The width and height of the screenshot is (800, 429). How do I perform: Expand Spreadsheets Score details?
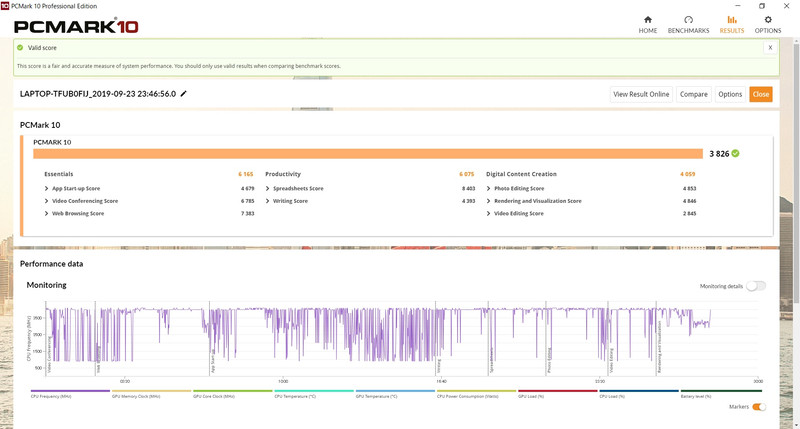[x=267, y=188]
